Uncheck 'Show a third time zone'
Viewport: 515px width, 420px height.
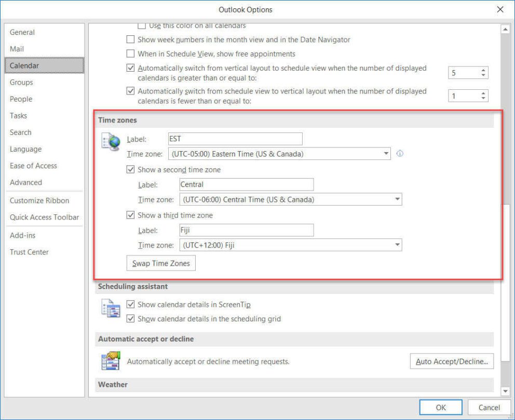[x=130, y=215]
